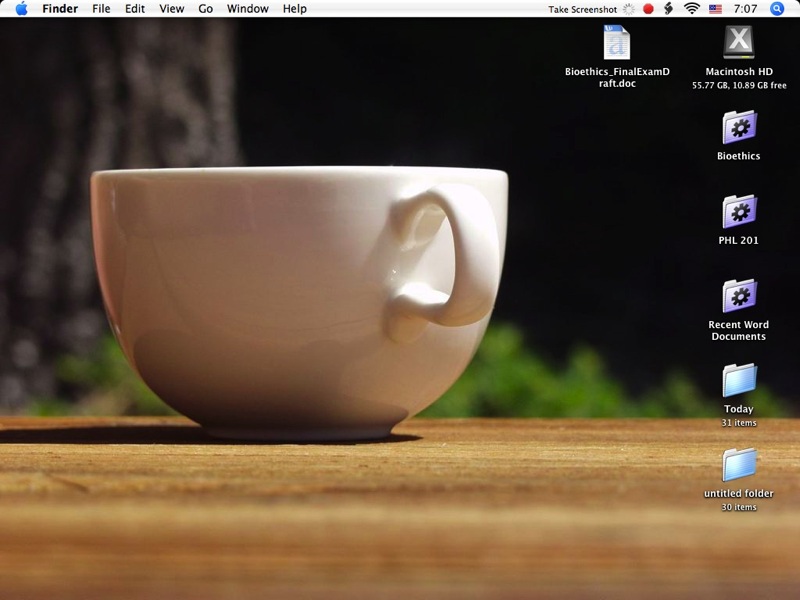Open the Go menu
The width and height of the screenshot is (800, 600).
coord(206,9)
